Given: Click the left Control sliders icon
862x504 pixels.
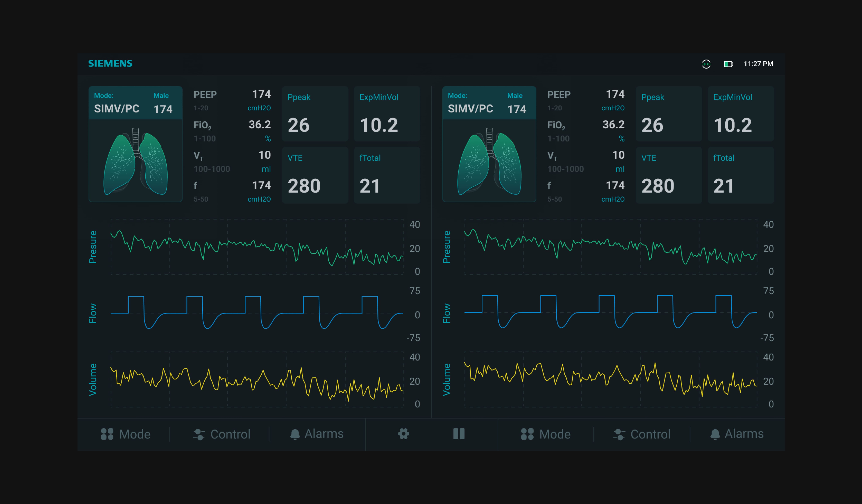Looking at the screenshot, I should click(x=199, y=434).
